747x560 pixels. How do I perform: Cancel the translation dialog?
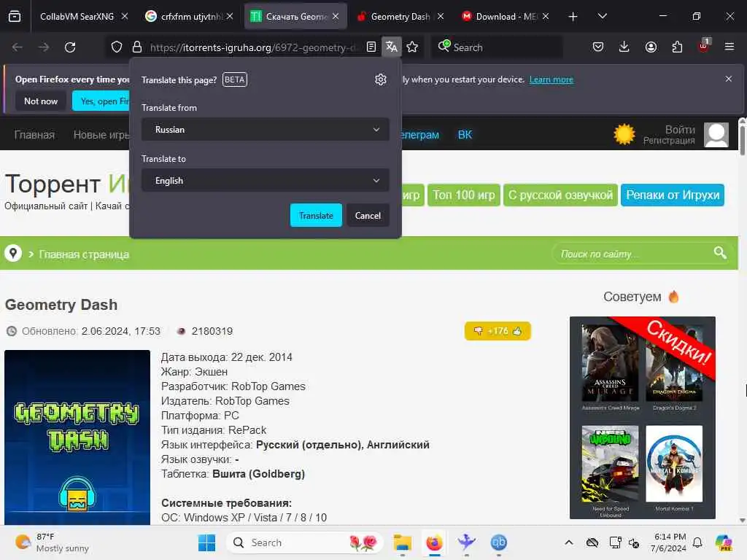pos(368,215)
